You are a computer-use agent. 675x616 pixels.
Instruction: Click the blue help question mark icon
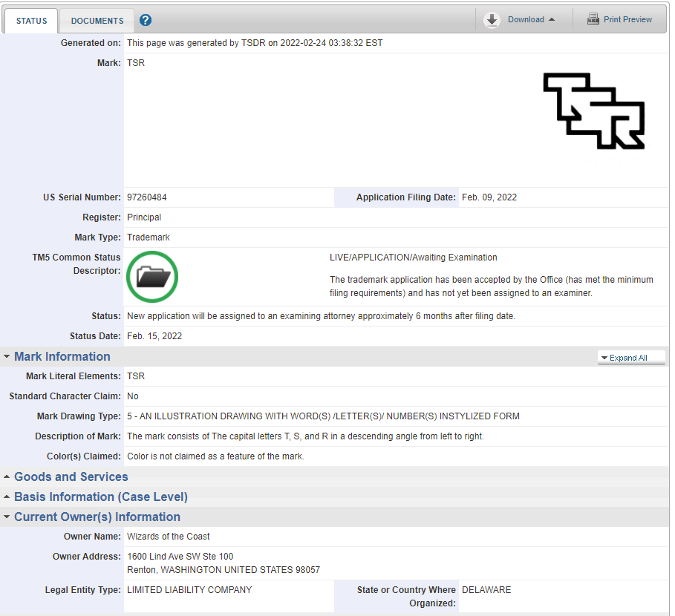click(x=146, y=20)
